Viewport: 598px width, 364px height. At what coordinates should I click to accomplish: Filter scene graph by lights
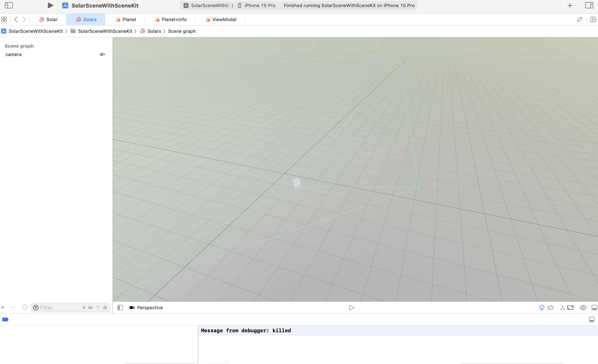click(x=84, y=308)
